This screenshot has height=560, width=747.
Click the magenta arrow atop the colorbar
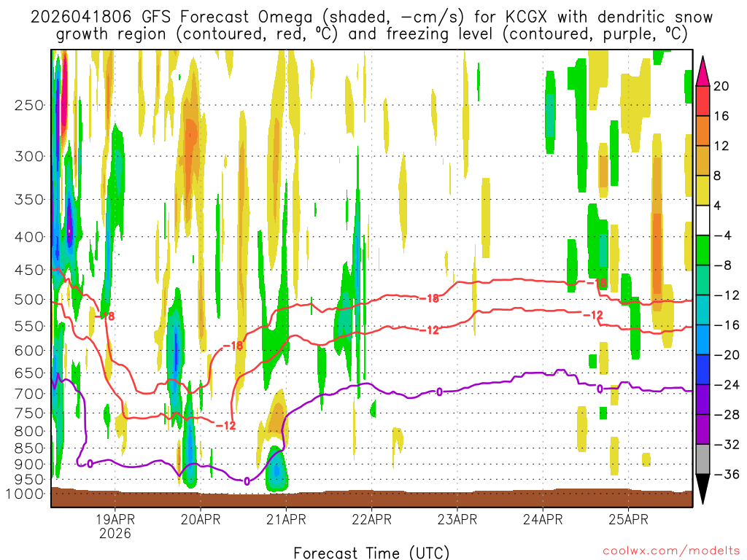pos(703,71)
